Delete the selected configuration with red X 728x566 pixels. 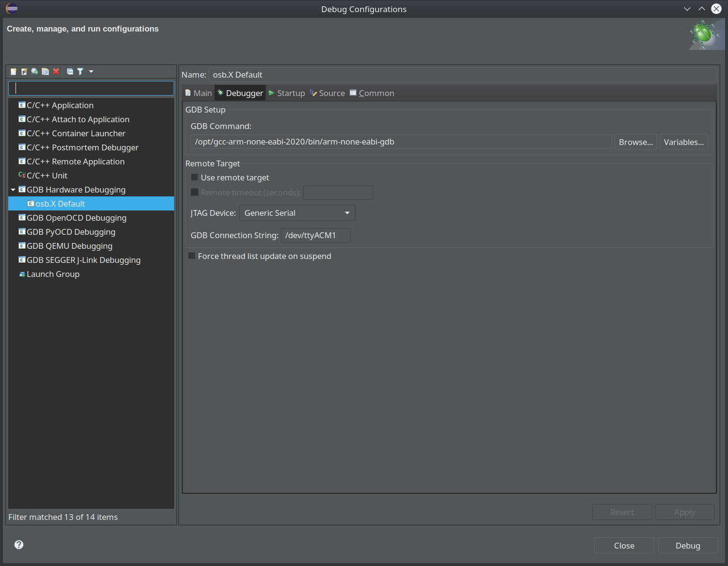[56, 71]
